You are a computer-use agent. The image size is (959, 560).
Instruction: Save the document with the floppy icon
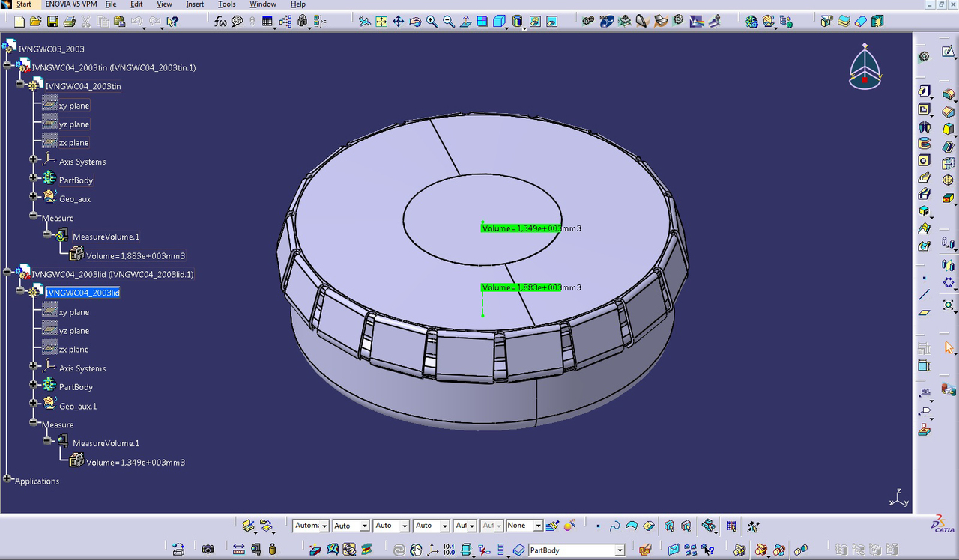52,22
